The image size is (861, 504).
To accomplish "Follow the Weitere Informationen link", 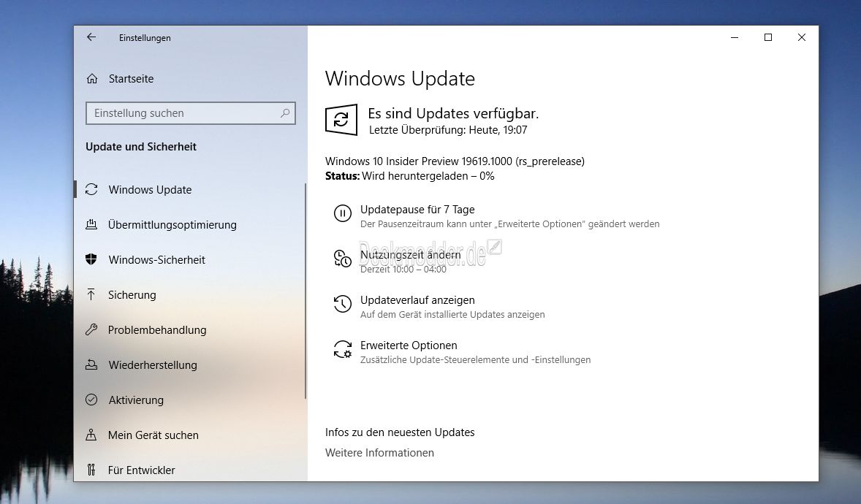I will [x=379, y=453].
